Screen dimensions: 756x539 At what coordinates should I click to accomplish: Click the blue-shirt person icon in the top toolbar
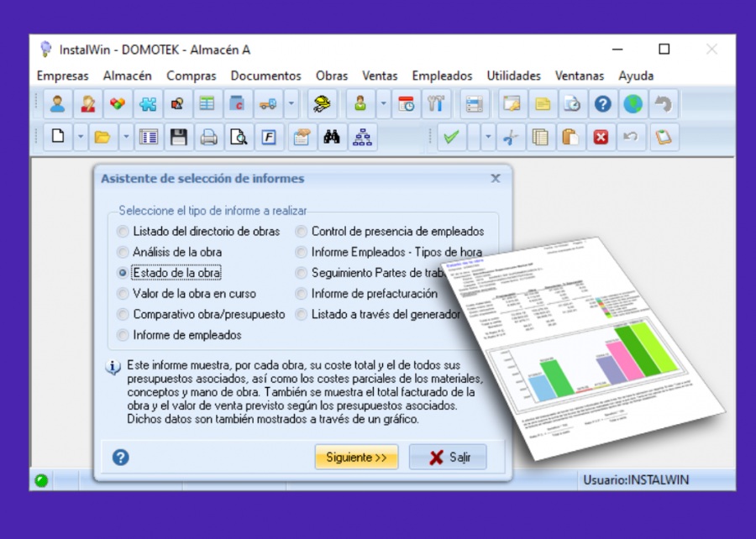pyautogui.click(x=58, y=103)
